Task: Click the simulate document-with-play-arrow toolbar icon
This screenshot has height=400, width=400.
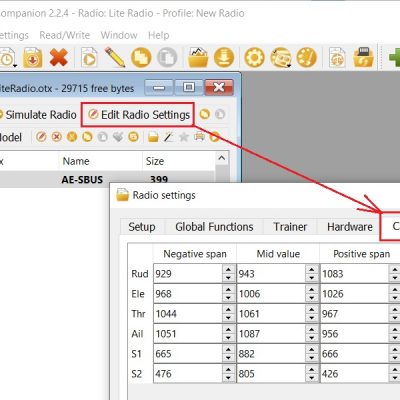Action: [89, 57]
